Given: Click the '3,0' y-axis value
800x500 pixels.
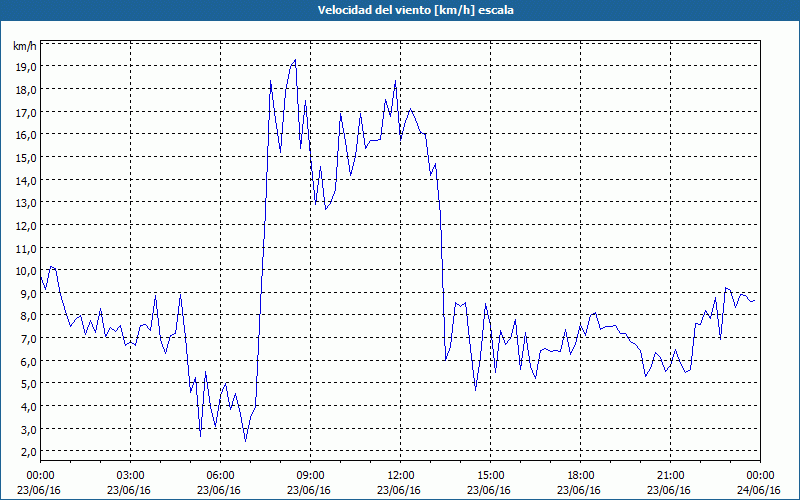Looking at the screenshot, I should tap(28, 430).
